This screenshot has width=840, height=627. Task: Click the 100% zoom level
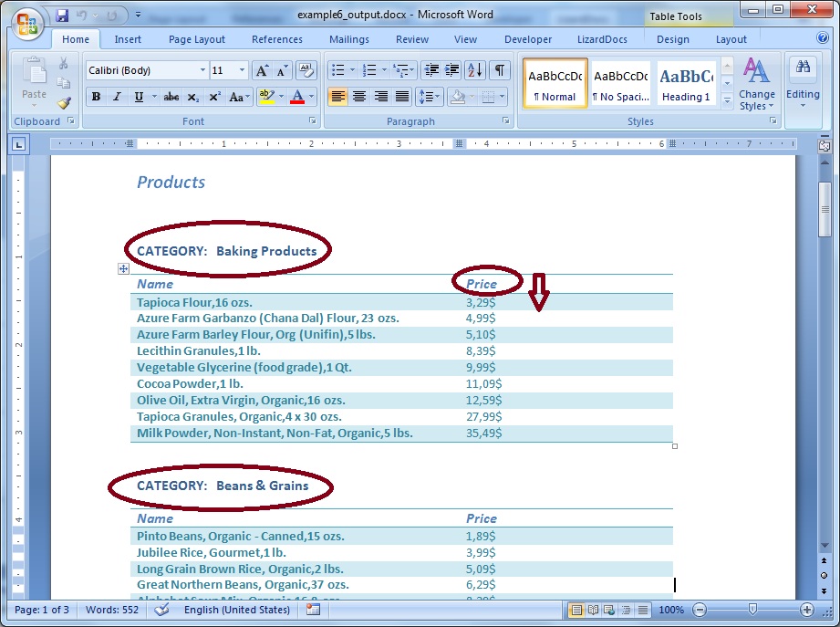coord(670,610)
